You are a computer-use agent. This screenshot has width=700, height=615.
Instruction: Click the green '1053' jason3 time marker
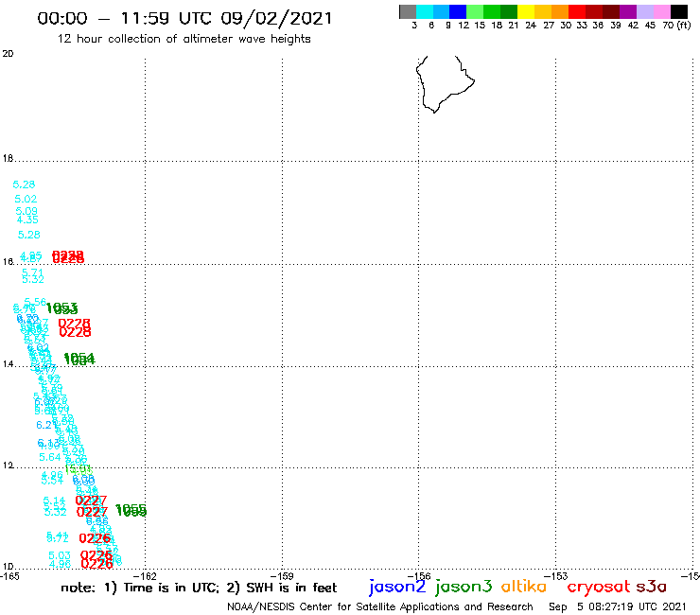62,308
